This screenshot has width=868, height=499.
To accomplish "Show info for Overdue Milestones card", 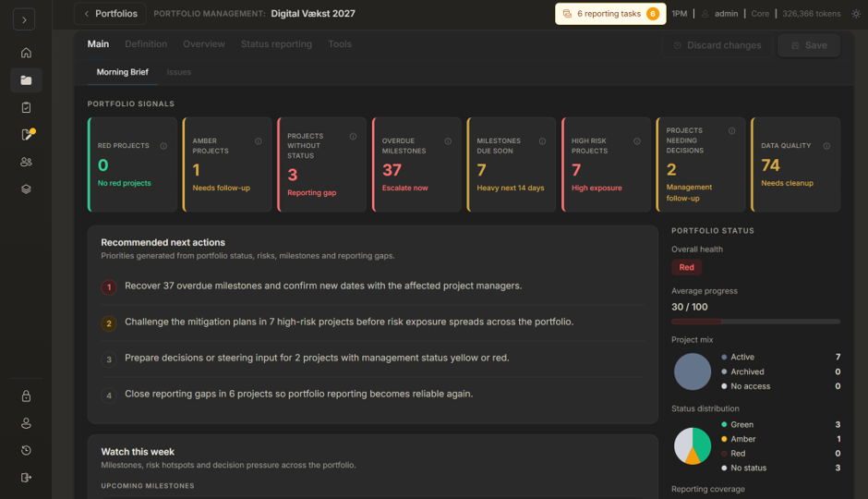I will (448, 141).
